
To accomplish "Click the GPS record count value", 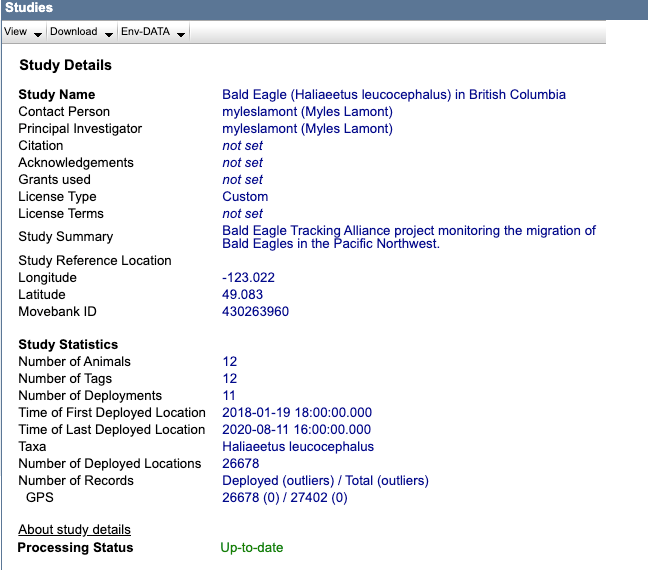I will (284, 498).
